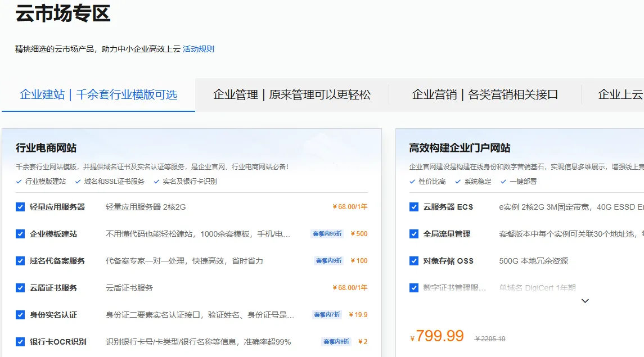This screenshot has height=357, width=644.
Task: Open the 活动规则 link
Action: pos(199,49)
